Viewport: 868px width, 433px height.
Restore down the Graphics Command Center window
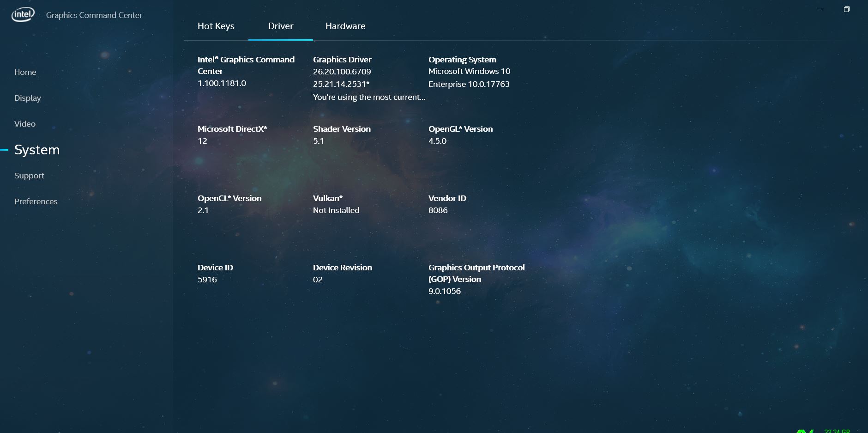pyautogui.click(x=847, y=9)
